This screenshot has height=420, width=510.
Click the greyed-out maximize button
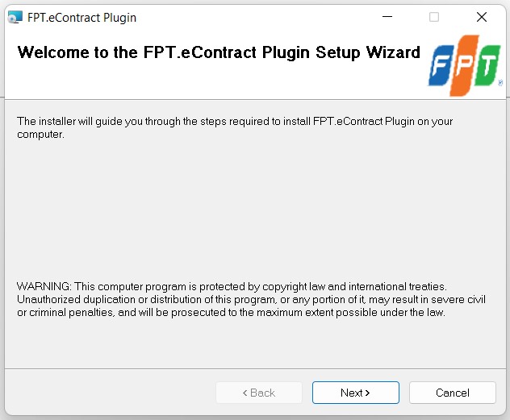pos(434,17)
